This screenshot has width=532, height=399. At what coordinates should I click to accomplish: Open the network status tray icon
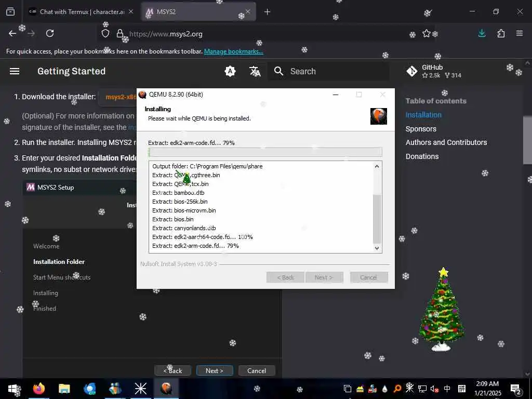point(422,389)
